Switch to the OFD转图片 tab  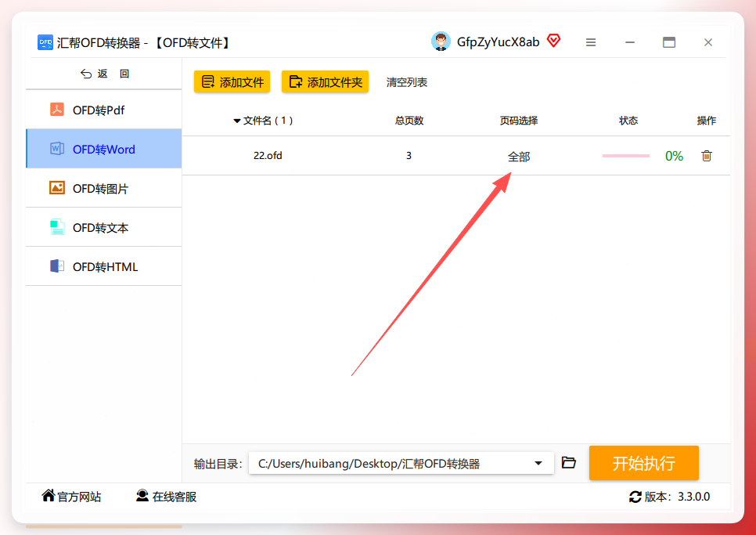[x=103, y=188]
